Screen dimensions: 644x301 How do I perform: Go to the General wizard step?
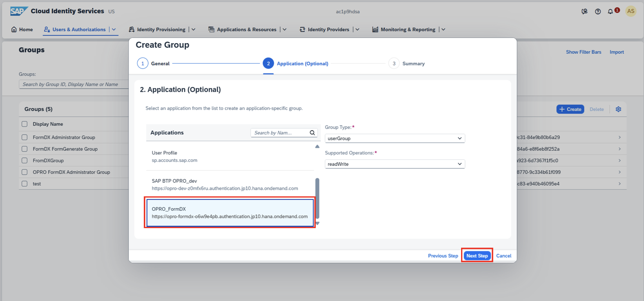pos(143,63)
